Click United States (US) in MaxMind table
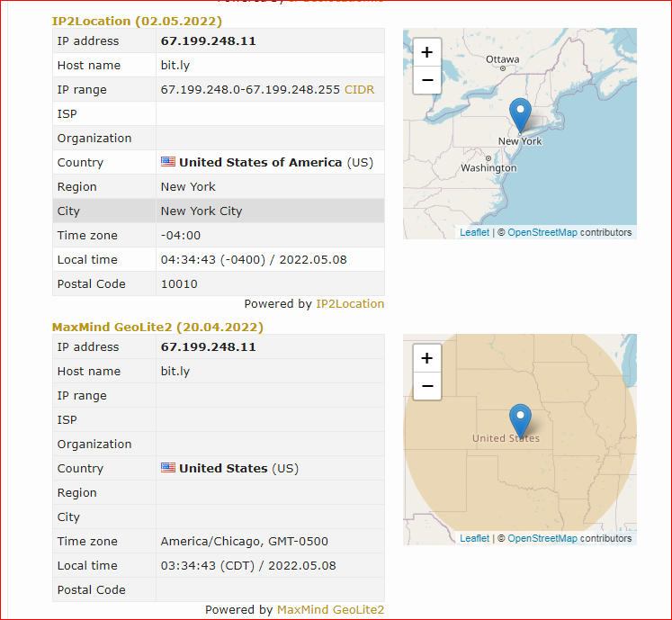Image resolution: width=672 pixels, height=620 pixels. (238, 468)
